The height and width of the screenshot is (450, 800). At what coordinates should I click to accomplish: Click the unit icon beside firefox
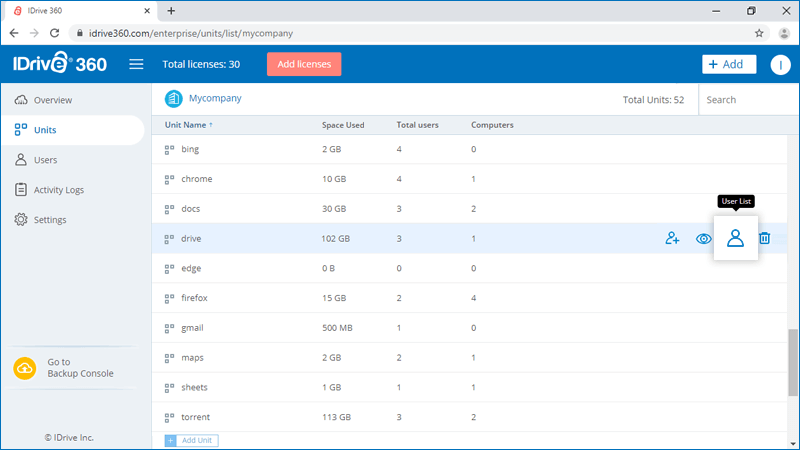(169, 298)
